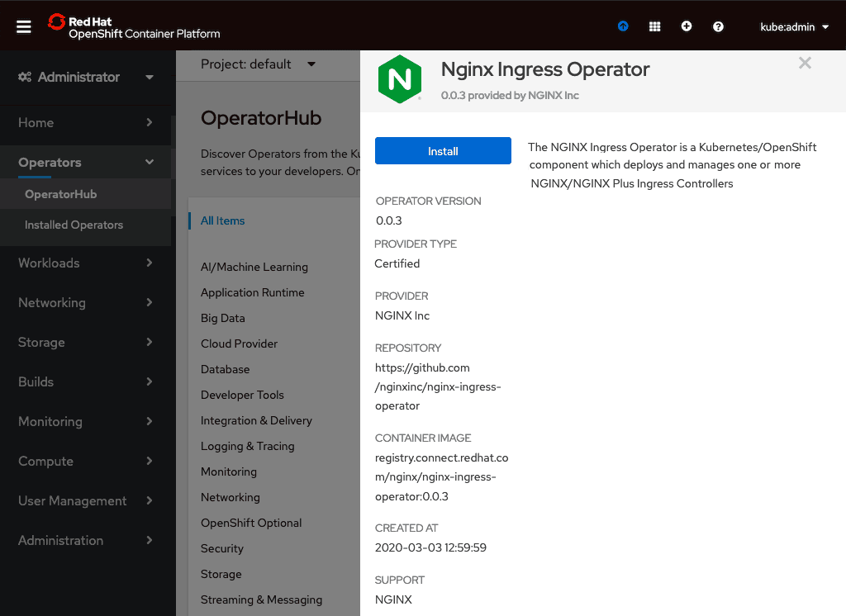
Task: Click the Red Hat OpenShift logo
Action: coord(134,26)
